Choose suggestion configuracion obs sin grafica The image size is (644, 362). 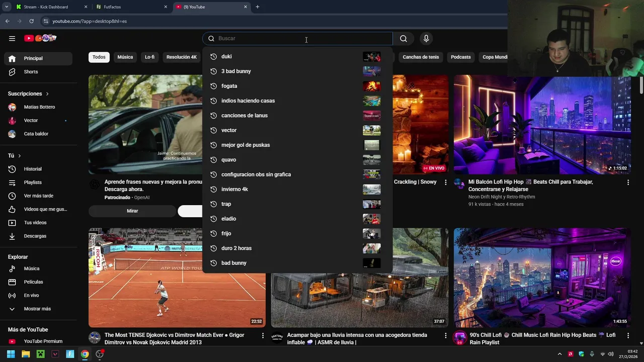[297, 174]
